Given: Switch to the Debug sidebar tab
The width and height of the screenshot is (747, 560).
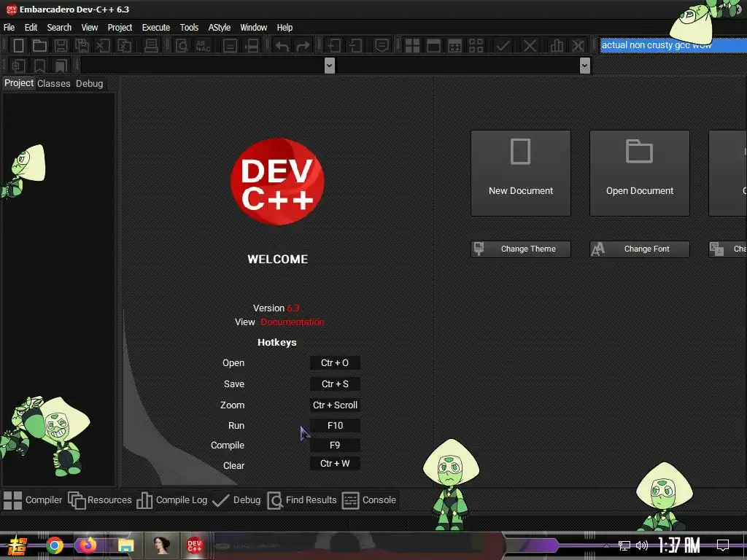Looking at the screenshot, I should 89,83.
